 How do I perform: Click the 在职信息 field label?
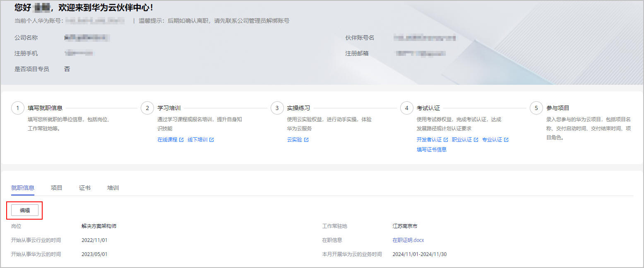coord(332,240)
